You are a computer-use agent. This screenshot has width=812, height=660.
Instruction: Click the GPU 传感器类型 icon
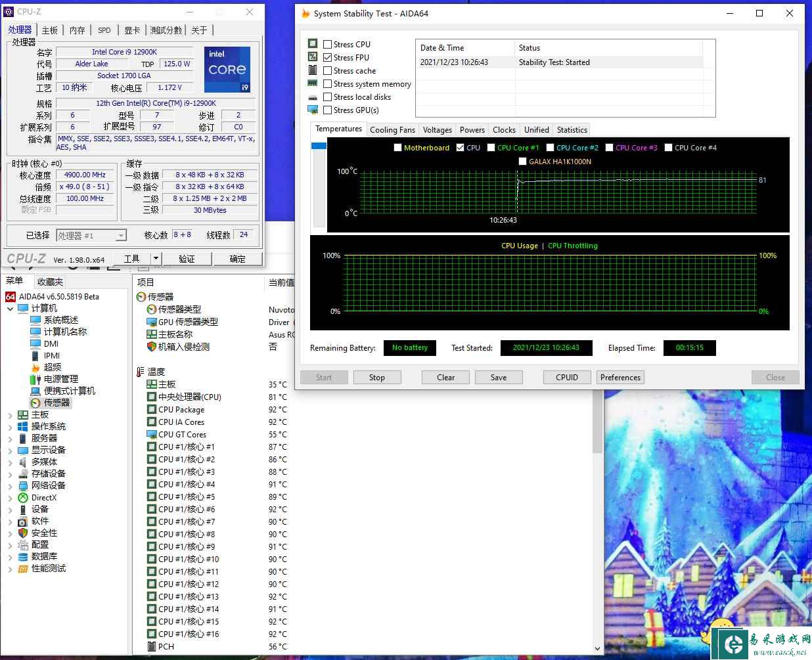(x=151, y=322)
